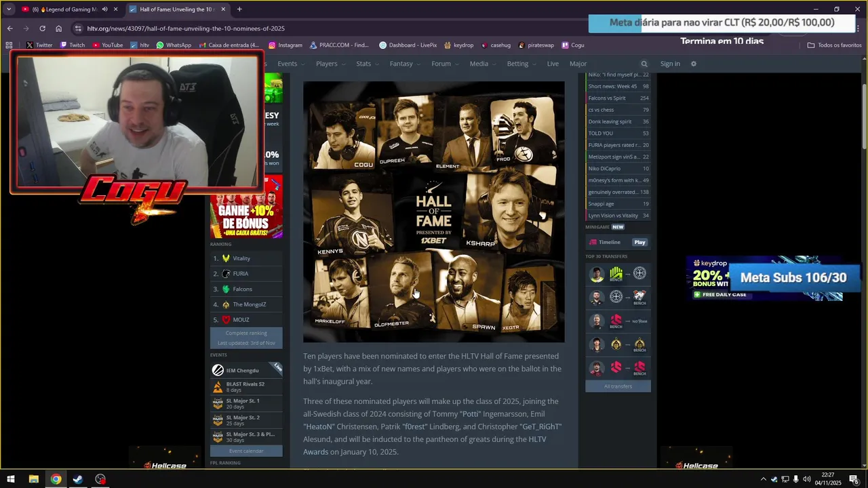Open the Event calendar

[246, 451]
